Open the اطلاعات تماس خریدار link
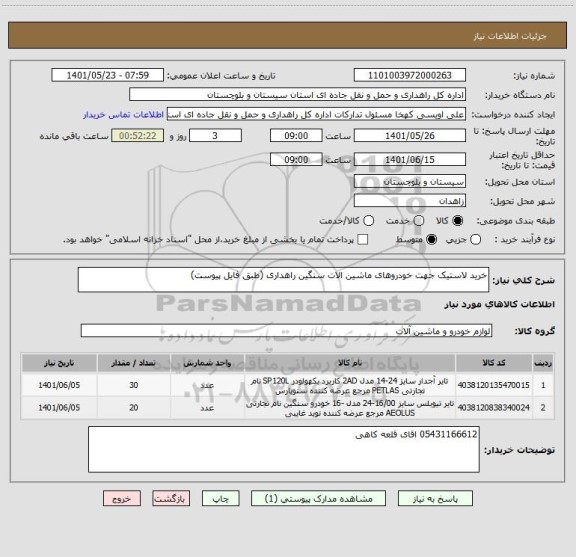576x557 pixels. coord(123,115)
